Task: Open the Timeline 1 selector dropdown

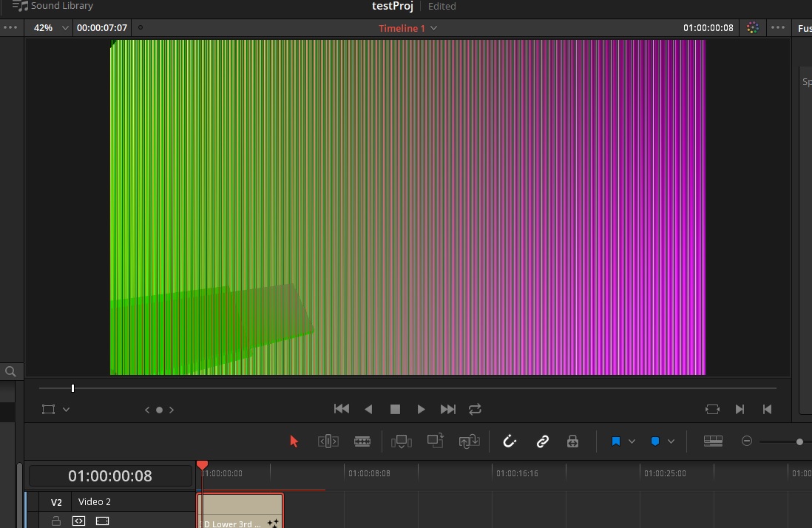Action: tap(408, 28)
